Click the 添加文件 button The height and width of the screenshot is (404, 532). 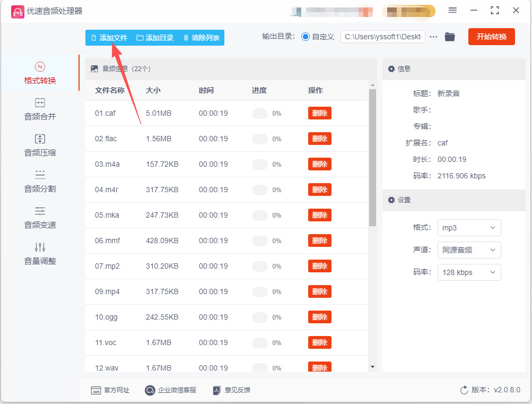click(x=109, y=38)
